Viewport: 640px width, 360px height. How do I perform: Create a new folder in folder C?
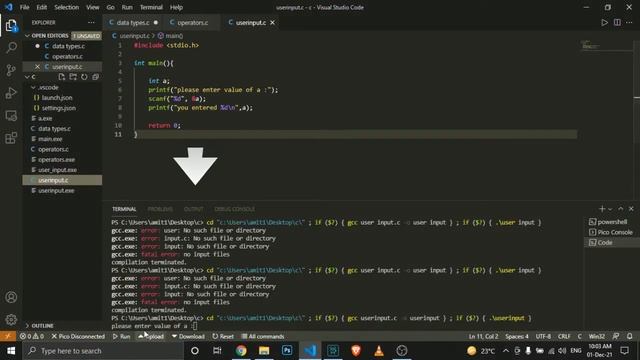tap(73, 77)
